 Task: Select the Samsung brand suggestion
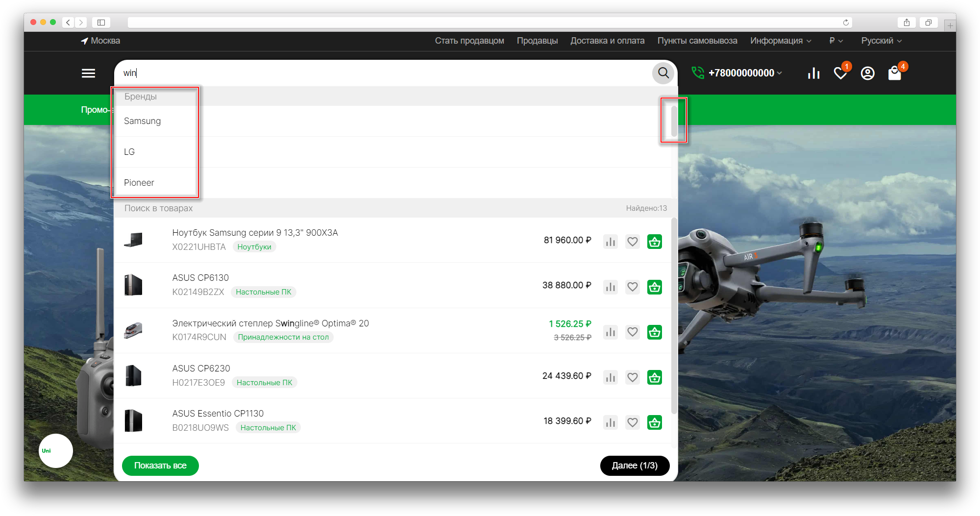point(142,121)
